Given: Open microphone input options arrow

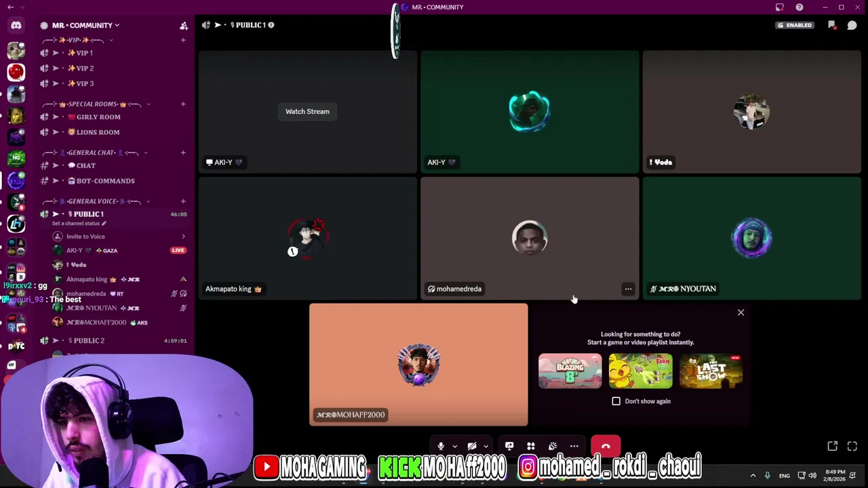Looking at the screenshot, I should (454, 447).
